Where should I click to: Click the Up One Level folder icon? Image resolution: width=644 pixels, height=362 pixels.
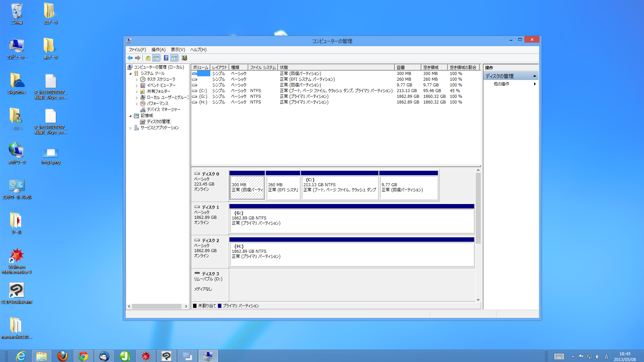(148, 58)
